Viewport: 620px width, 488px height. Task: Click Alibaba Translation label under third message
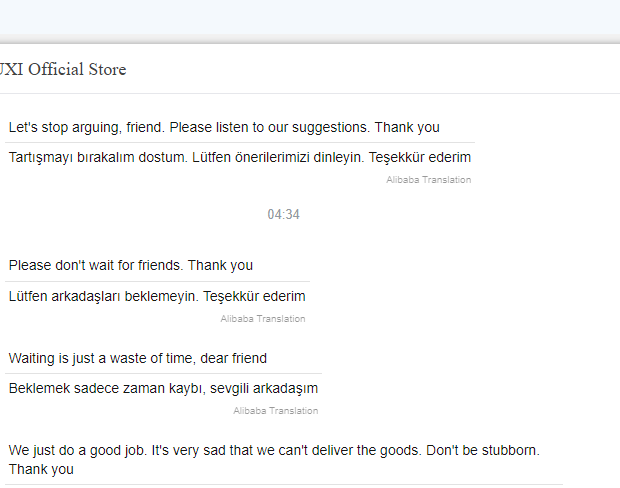(276, 411)
